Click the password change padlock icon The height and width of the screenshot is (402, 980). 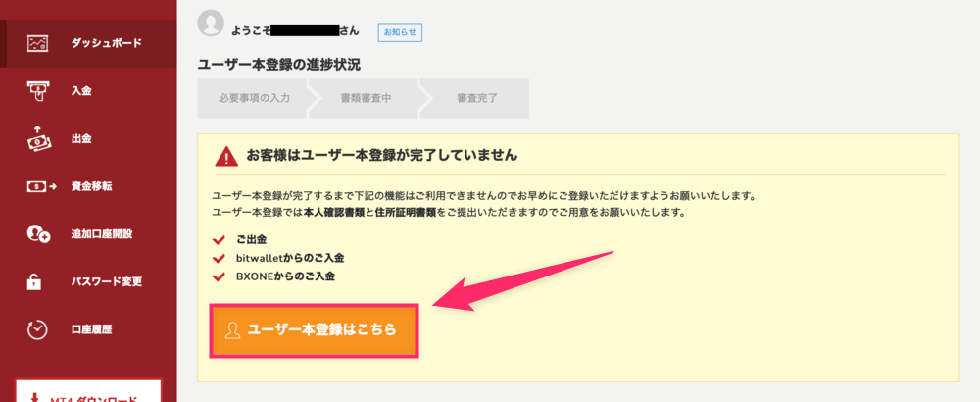34,281
